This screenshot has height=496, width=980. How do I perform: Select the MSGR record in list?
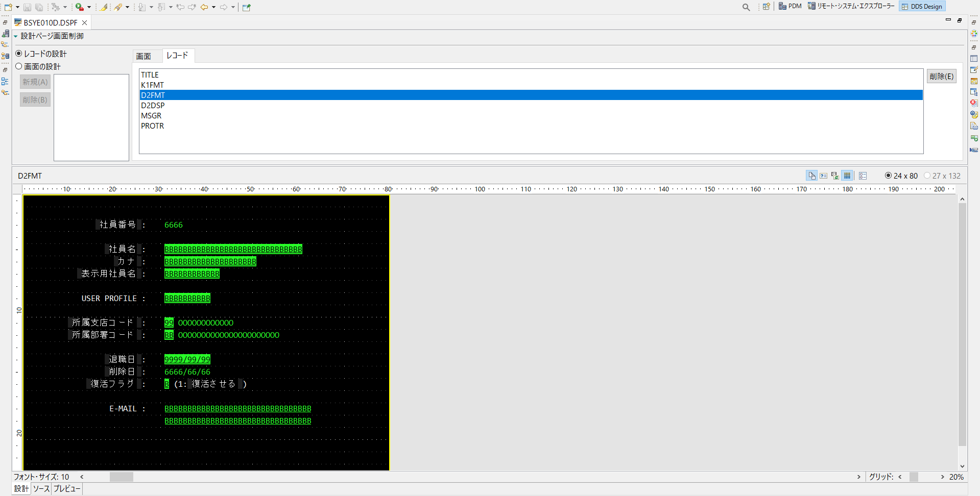(x=531, y=115)
